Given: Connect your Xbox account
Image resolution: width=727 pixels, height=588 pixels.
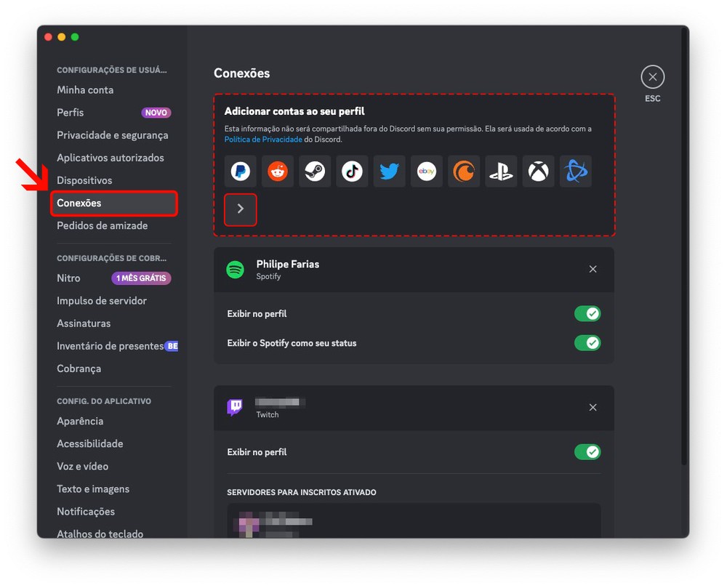Looking at the screenshot, I should click(538, 172).
